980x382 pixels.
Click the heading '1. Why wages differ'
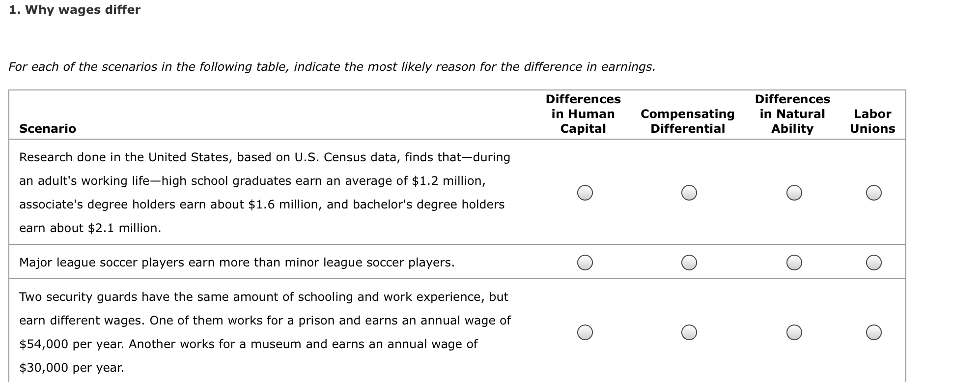(74, 9)
